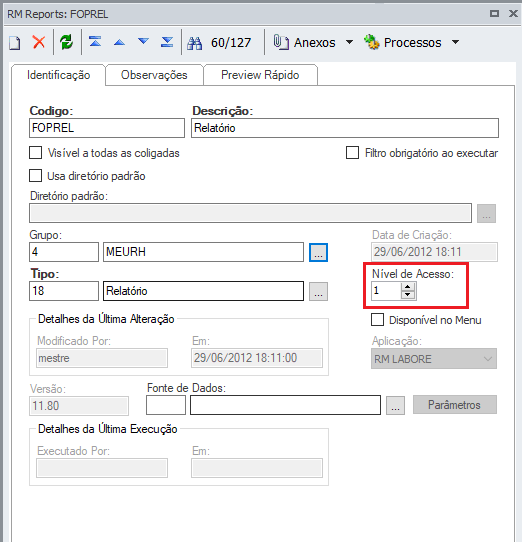This screenshot has width=523, height=542.
Task: Maximize the RM Reports window
Action: [x=495, y=14]
